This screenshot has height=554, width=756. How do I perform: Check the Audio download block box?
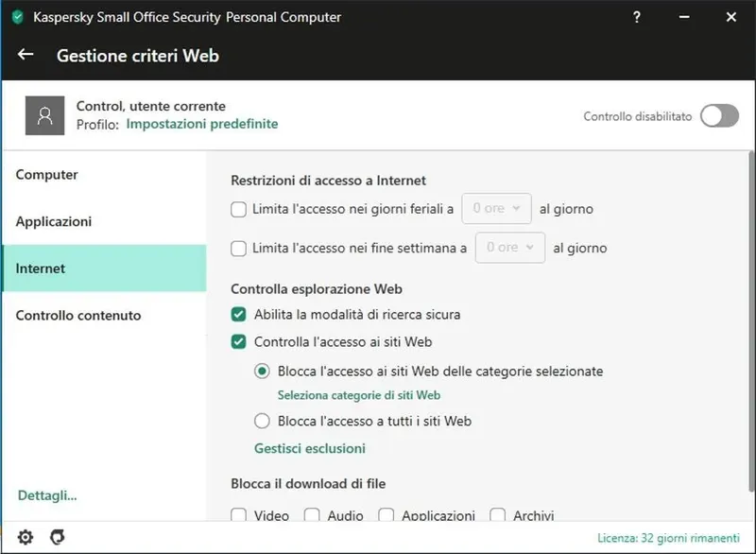tap(312, 514)
